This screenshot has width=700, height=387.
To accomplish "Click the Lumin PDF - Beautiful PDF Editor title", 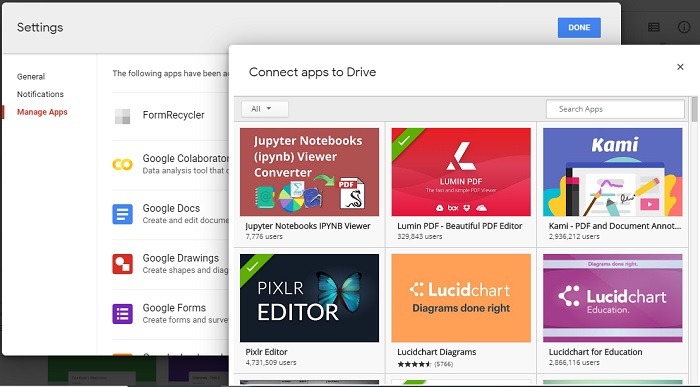I will pos(460,226).
